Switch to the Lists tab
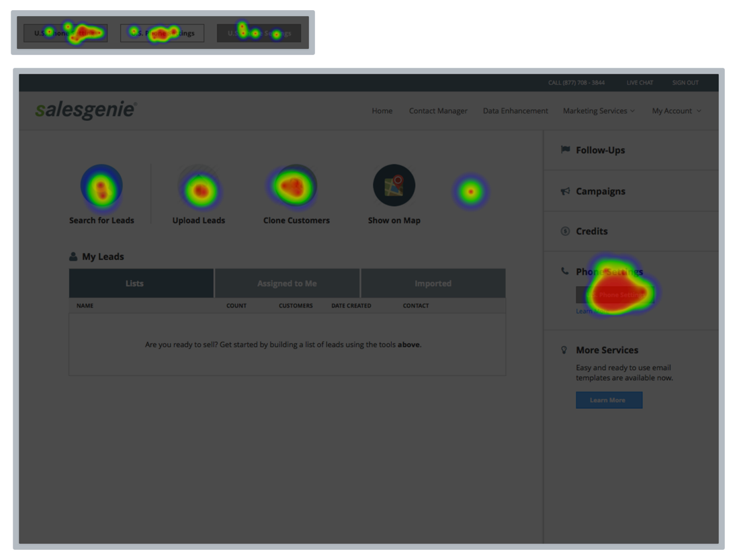The width and height of the screenshot is (735, 560). pos(141,283)
